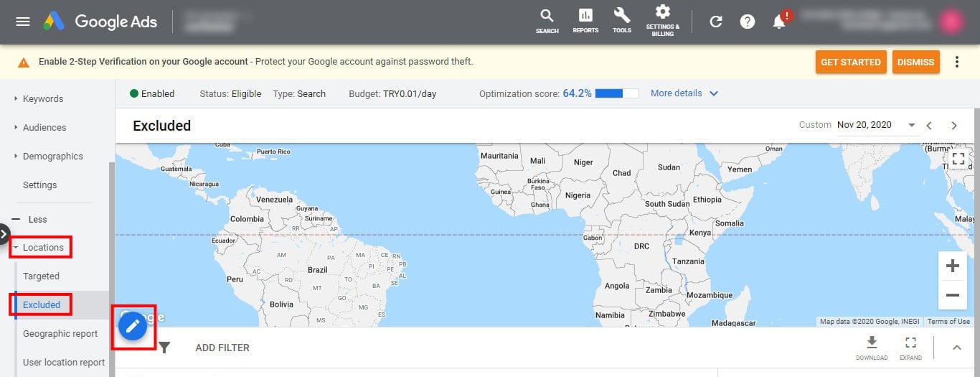Toggle map fullscreen view
The width and height of the screenshot is (980, 377).
(x=958, y=159)
